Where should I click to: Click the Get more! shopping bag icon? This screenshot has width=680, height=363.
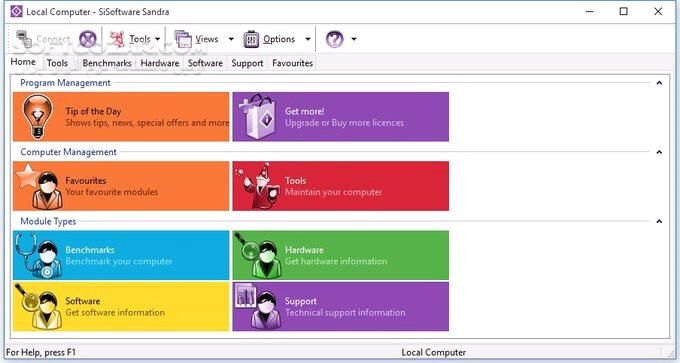(x=258, y=117)
